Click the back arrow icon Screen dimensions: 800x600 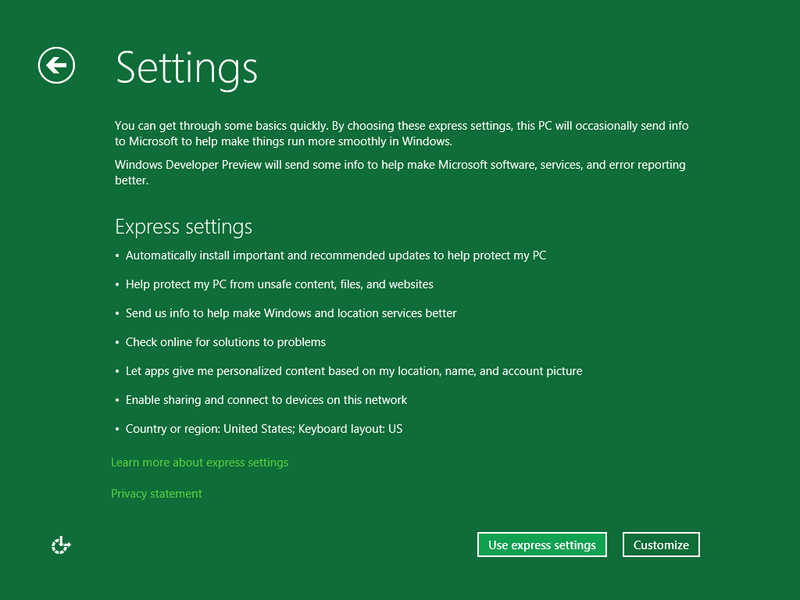pos(57,66)
